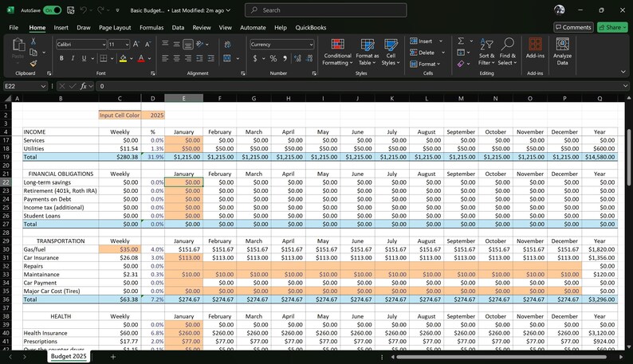Toggle Bold formatting
The width and height of the screenshot is (633, 364).
[x=61, y=58]
